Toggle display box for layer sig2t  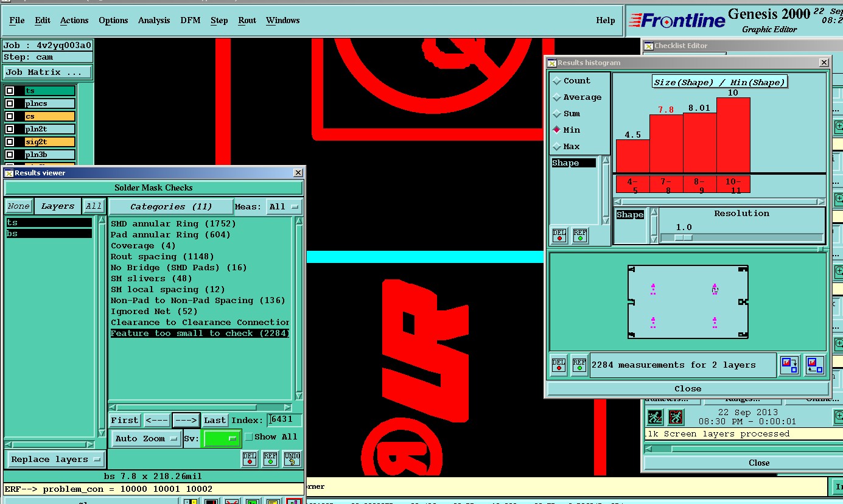click(x=10, y=142)
